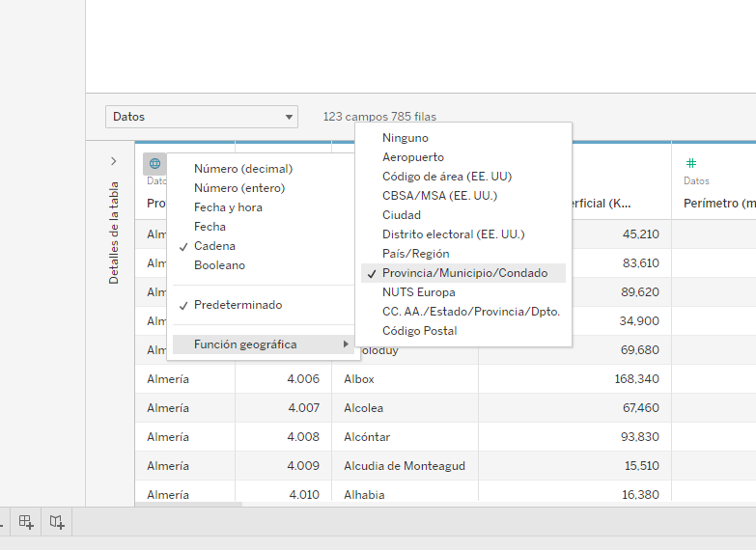The width and height of the screenshot is (756, 550).
Task: Click the Alcudia de Monteagud cell
Action: coord(405,466)
